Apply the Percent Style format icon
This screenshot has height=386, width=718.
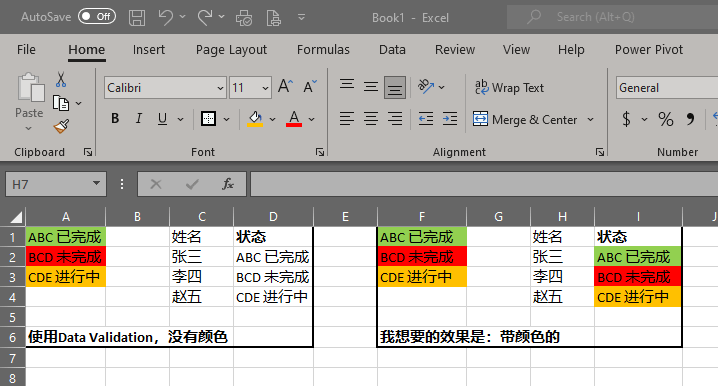tap(665, 120)
